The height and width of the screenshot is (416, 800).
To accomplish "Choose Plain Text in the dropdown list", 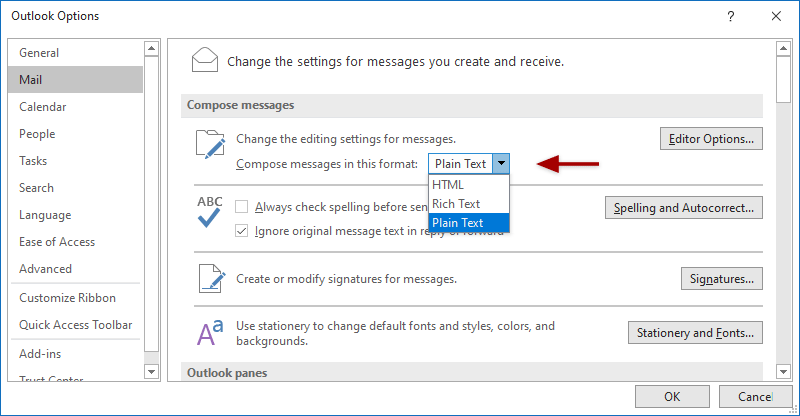I will (x=469, y=223).
